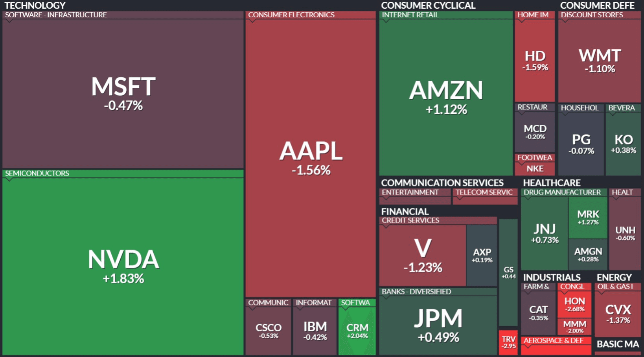This screenshot has height=357, width=644.
Task: Click the Communication Services sector heading
Action: point(442,183)
